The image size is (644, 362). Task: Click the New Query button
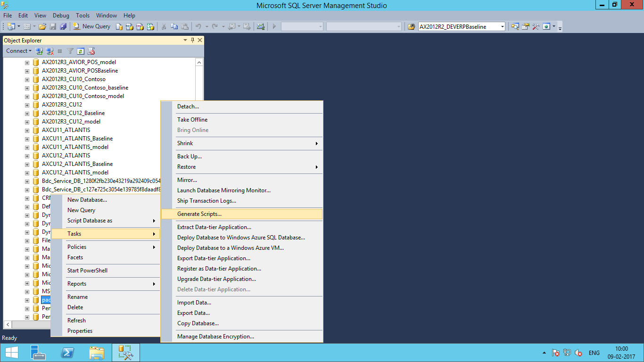point(91,26)
